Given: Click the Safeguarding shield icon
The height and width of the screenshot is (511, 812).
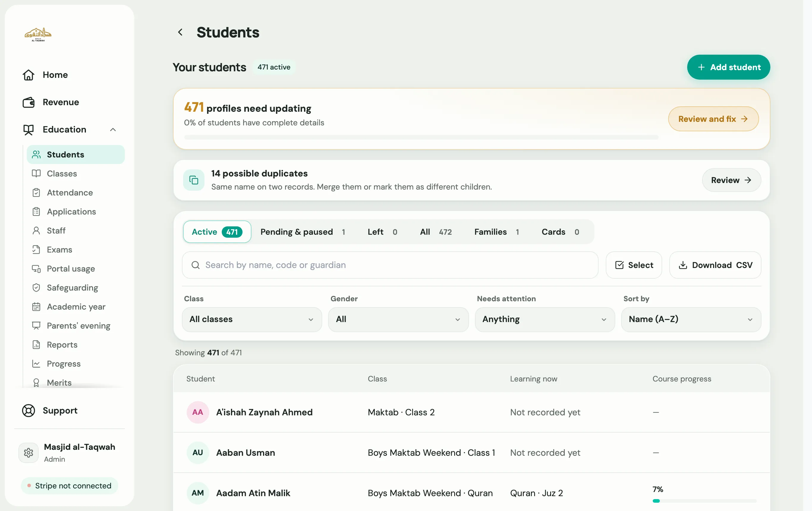Looking at the screenshot, I should [x=36, y=288].
